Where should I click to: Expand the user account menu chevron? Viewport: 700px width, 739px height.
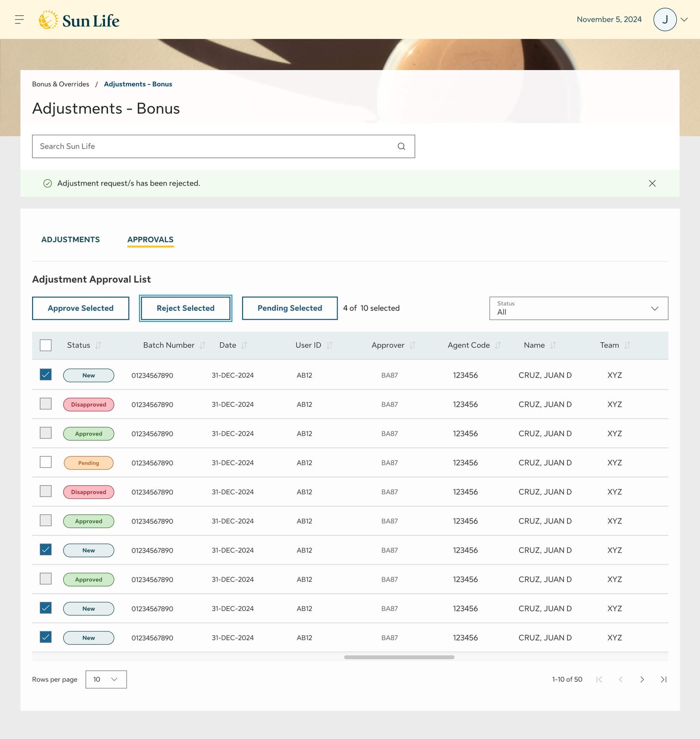684,19
